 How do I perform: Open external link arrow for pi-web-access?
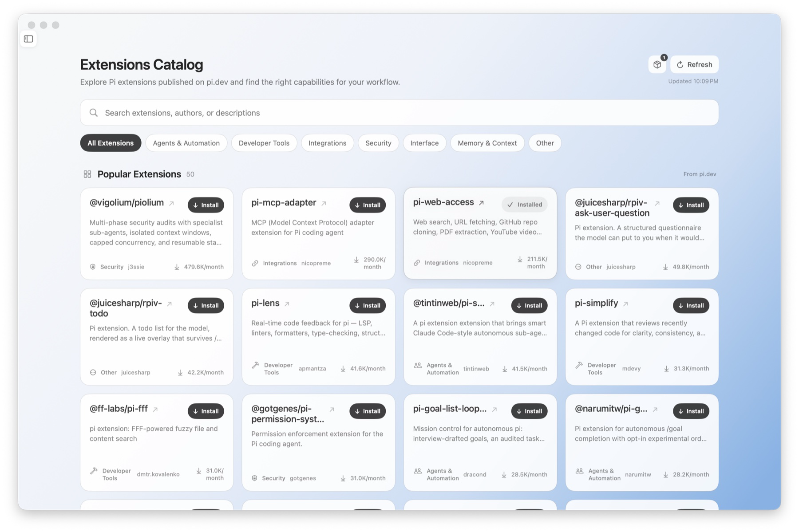tap(482, 203)
